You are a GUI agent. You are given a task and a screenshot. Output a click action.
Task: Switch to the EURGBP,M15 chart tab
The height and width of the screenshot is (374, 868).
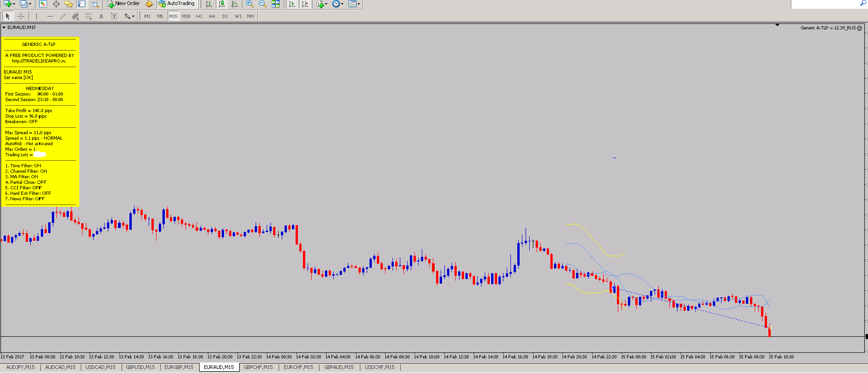[179, 367]
